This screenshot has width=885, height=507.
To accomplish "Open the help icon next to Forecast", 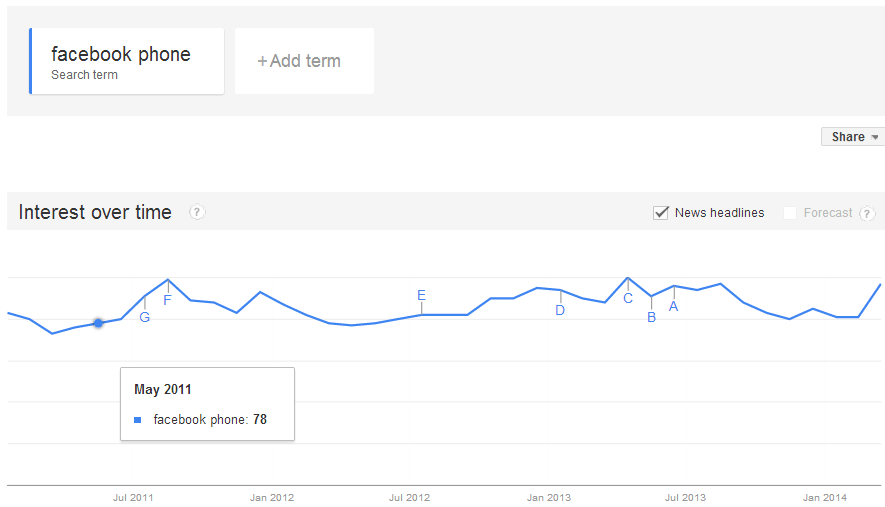I will tap(867, 213).
